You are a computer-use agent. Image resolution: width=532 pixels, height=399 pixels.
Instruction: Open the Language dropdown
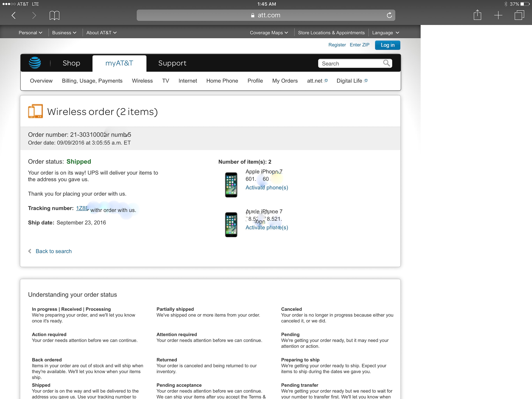(386, 33)
